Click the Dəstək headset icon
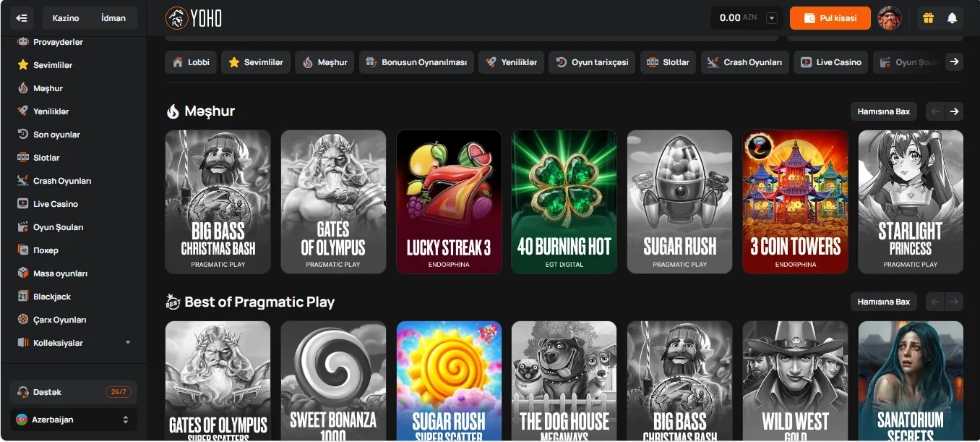This screenshot has height=442, width=980. [x=22, y=392]
